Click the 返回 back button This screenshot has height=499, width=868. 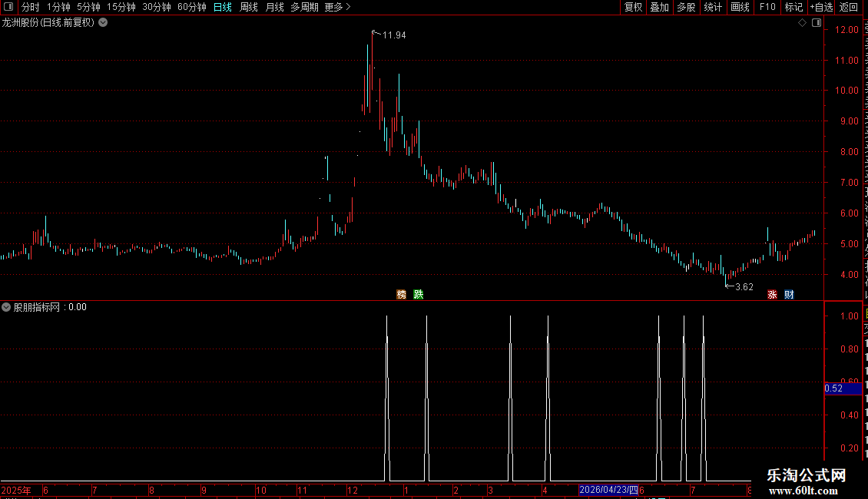click(849, 7)
